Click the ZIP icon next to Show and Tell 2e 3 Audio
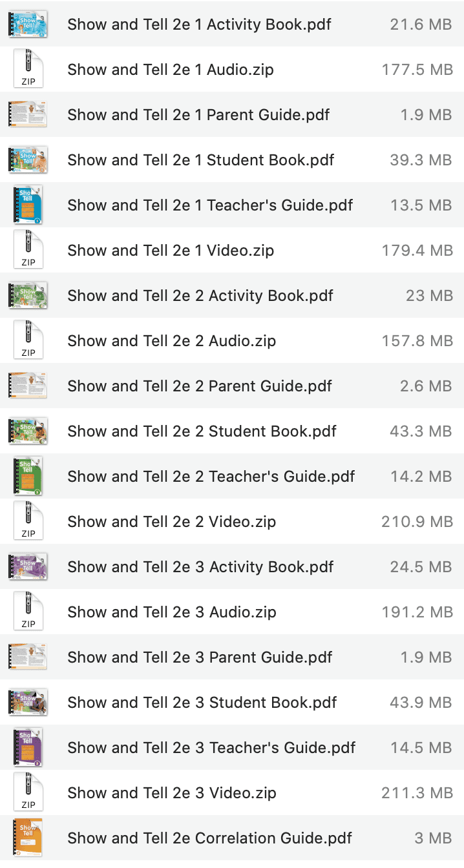Screen dimensions: 464x868 tap(28, 612)
